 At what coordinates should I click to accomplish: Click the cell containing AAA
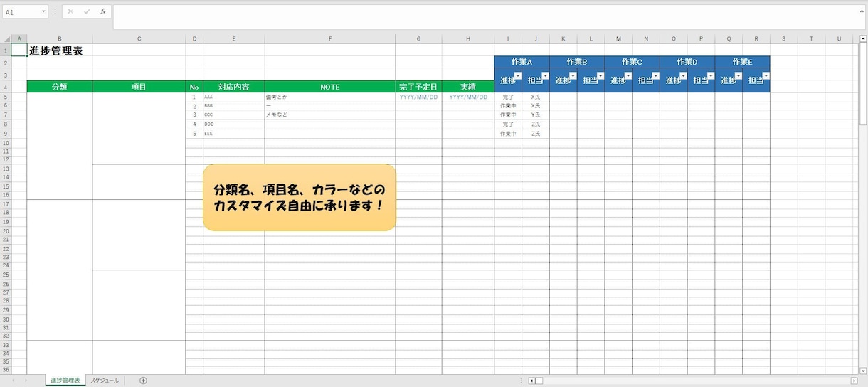click(233, 97)
